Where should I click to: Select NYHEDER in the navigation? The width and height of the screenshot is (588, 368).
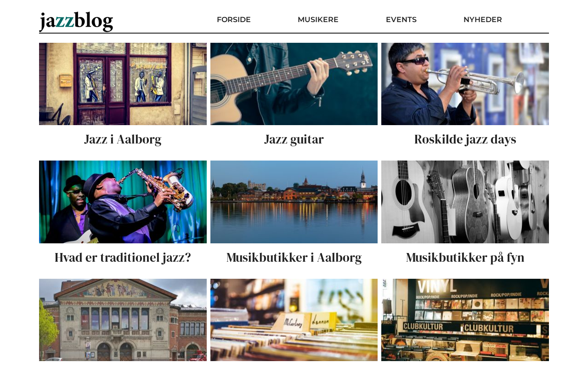pos(483,20)
